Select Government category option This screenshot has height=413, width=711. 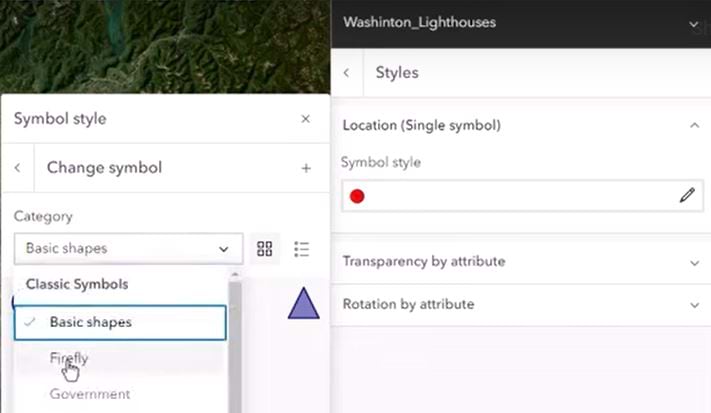[x=90, y=394]
